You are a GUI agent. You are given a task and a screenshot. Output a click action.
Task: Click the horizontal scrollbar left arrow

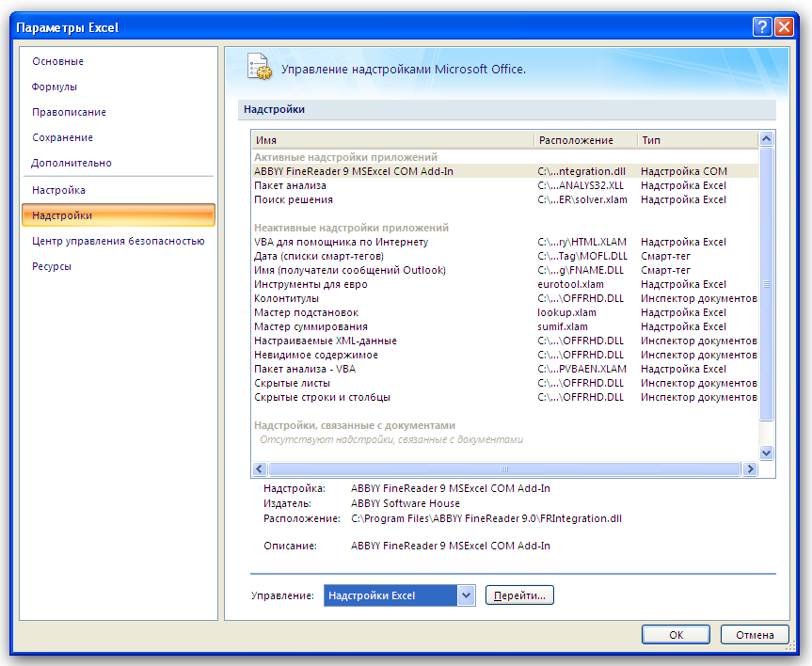(x=260, y=468)
